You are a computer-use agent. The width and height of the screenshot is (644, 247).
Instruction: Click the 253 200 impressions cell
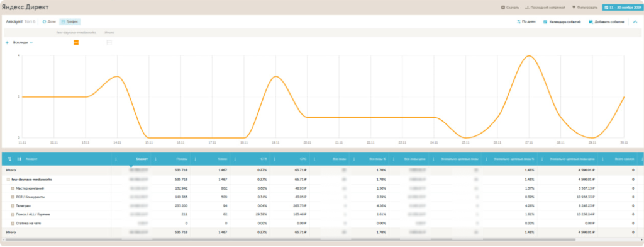[x=181, y=205]
